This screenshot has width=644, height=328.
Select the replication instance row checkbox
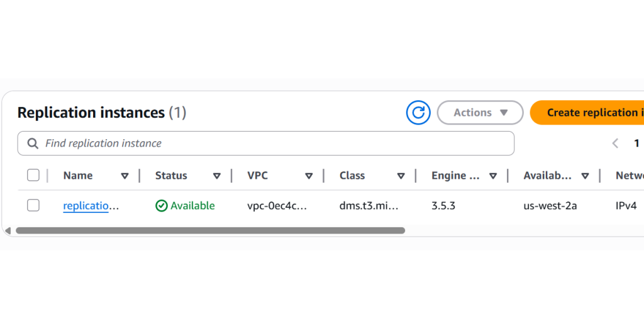pyautogui.click(x=33, y=205)
